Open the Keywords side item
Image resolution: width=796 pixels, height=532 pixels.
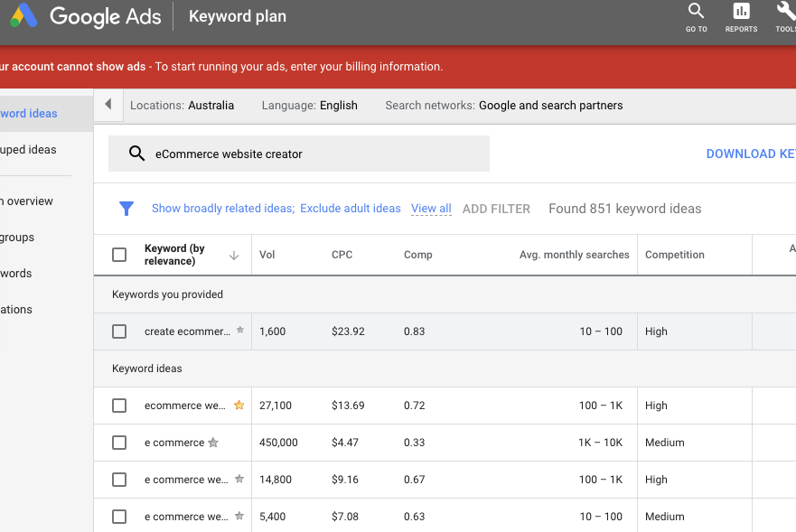pyautogui.click(x=15, y=273)
